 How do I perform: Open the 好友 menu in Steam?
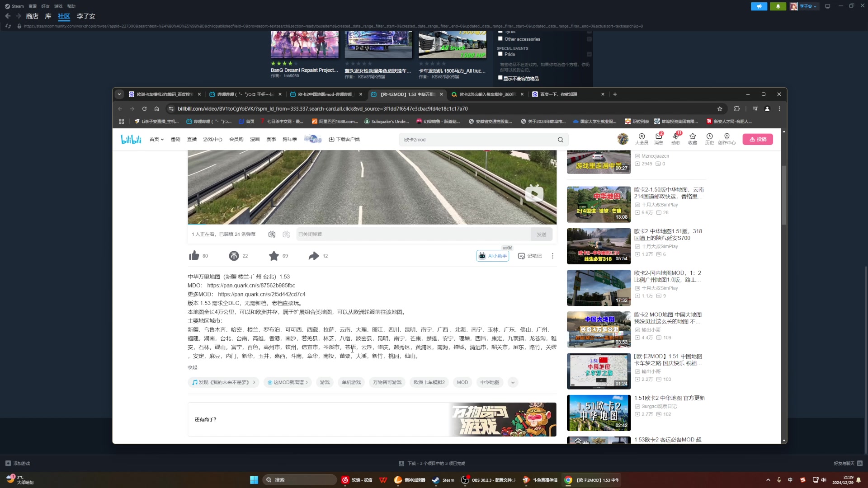point(45,6)
